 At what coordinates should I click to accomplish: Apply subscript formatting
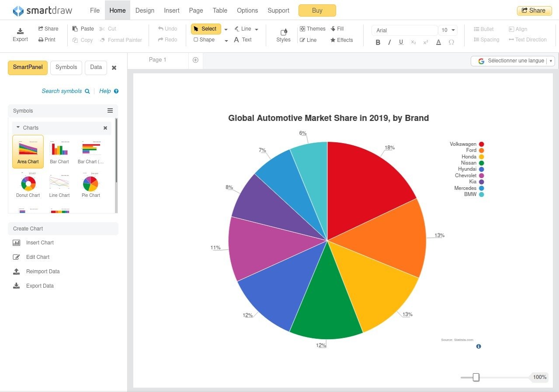[x=413, y=42]
